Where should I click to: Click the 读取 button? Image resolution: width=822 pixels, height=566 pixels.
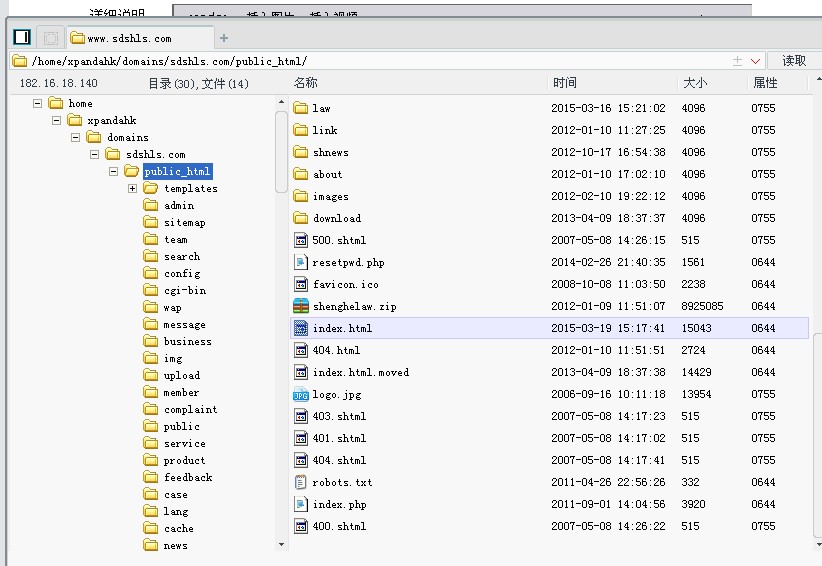tap(794, 61)
